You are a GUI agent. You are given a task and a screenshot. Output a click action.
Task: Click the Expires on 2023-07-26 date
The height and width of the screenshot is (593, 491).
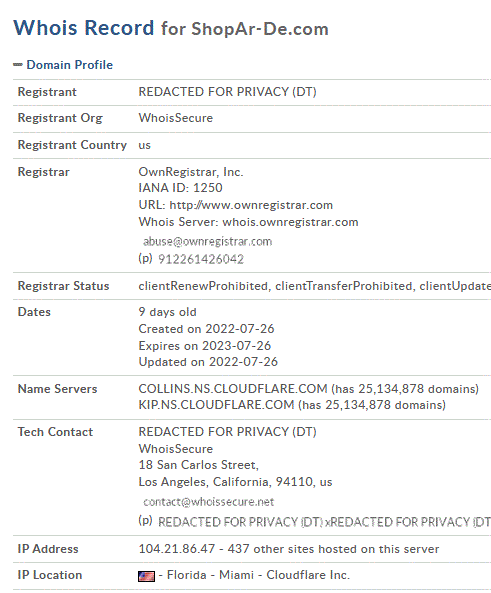tap(205, 345)
